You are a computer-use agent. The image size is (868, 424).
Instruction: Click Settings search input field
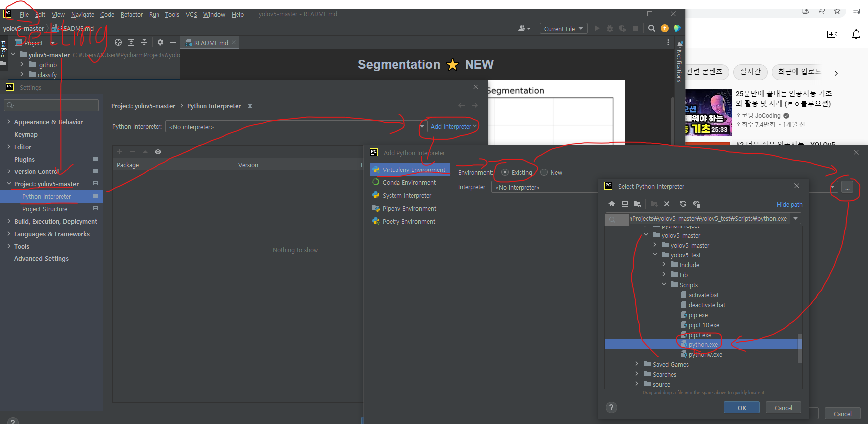coord(51,105)
